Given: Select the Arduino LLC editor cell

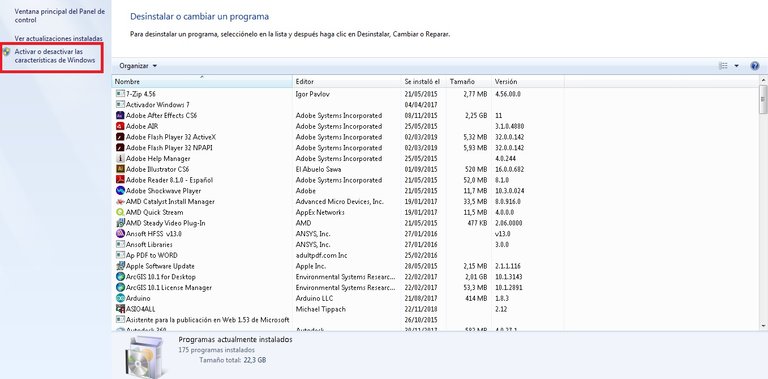Looking at the screenshot, I should pos(313,298).
